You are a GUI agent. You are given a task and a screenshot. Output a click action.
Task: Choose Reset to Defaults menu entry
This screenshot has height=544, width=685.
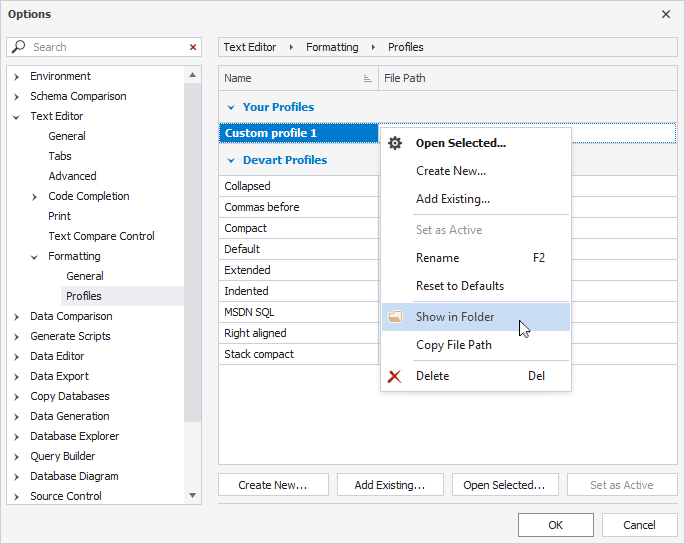[460, 286]
